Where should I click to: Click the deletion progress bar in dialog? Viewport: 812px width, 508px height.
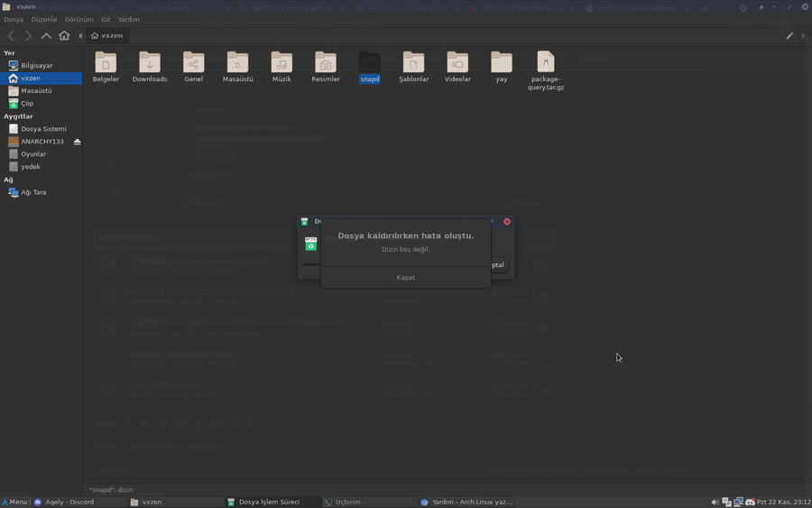(x=312, y=264)
